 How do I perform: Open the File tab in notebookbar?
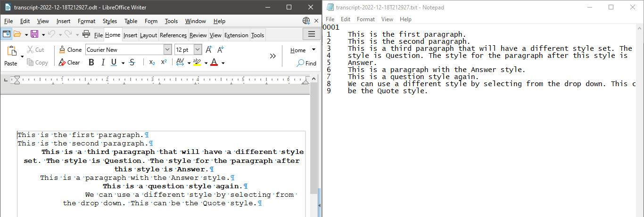click(99, 35)
